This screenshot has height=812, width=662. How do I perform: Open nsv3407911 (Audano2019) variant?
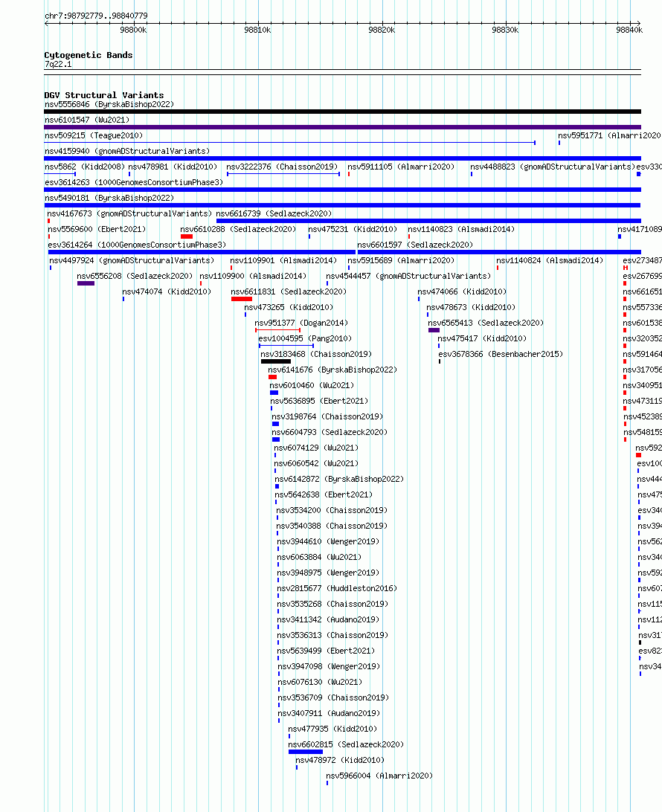click(x=329, y=713)
